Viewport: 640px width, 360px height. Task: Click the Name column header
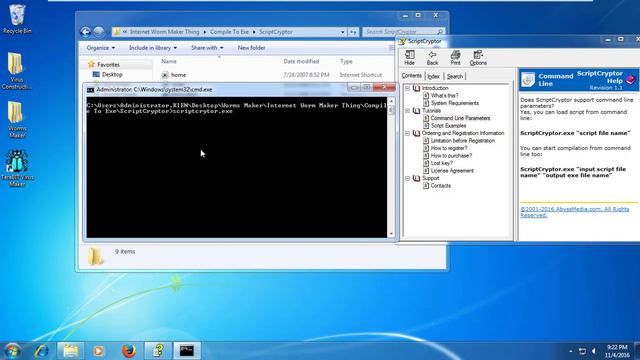click(x=169, y=61)
